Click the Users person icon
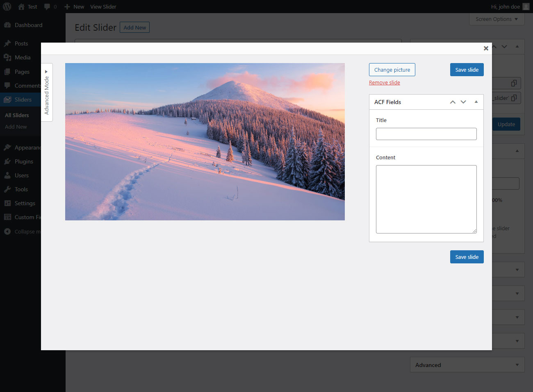 [x=7, y=175]
